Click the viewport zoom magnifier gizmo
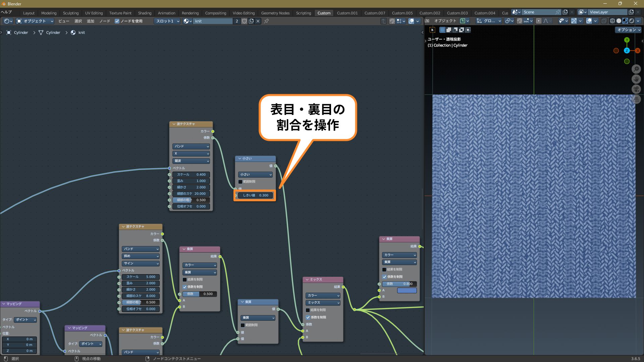This screenshot has width=644, height=362. (x=636, y=69)
